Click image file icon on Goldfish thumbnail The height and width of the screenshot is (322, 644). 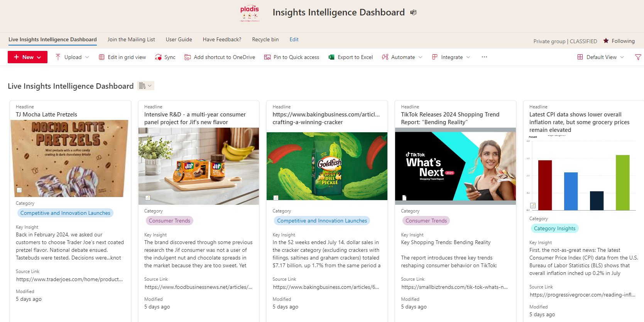(x=276, y=198)
